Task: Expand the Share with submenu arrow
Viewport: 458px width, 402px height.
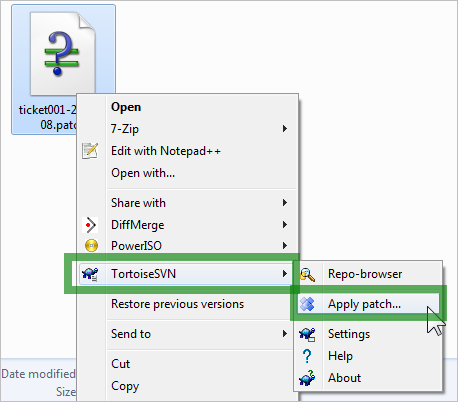Action: (285, 202)
